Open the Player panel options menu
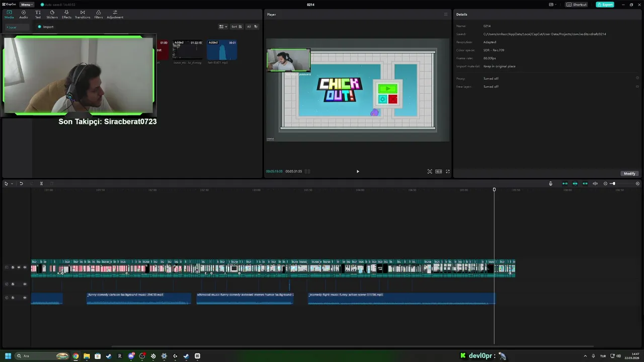The width and height of the screenshot is (644, 362). coord(445,15)
